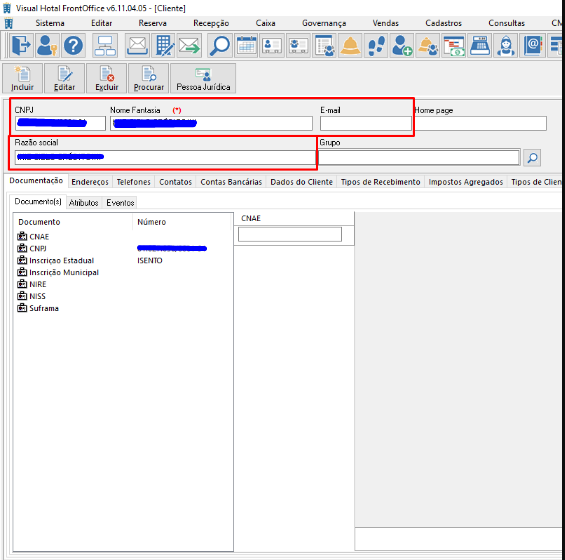Image resolution: width=565 pixels, height=560 pixels.
Task: Click the building with pencil icon
Action: pyautogui.click(x=163, y=45)
